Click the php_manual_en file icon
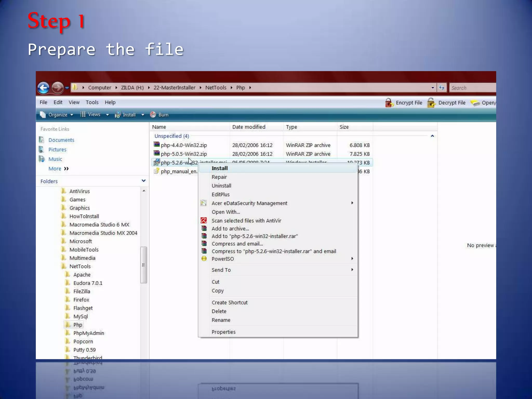532x399 pixels. coord(156,171)
